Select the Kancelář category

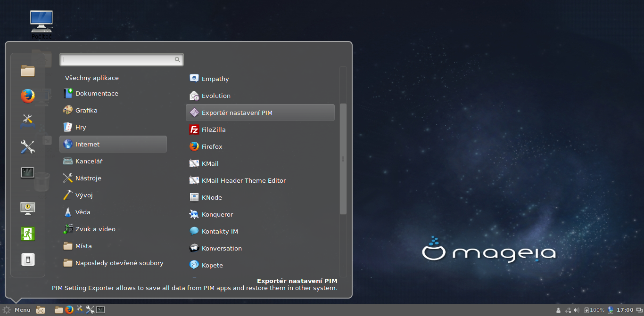click(x=113, y=161)
